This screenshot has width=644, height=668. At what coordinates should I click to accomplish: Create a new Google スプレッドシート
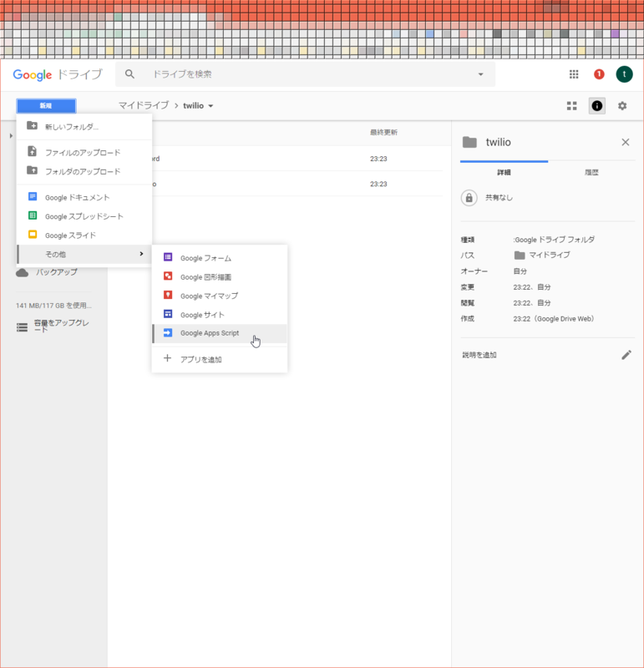(84, 216)
